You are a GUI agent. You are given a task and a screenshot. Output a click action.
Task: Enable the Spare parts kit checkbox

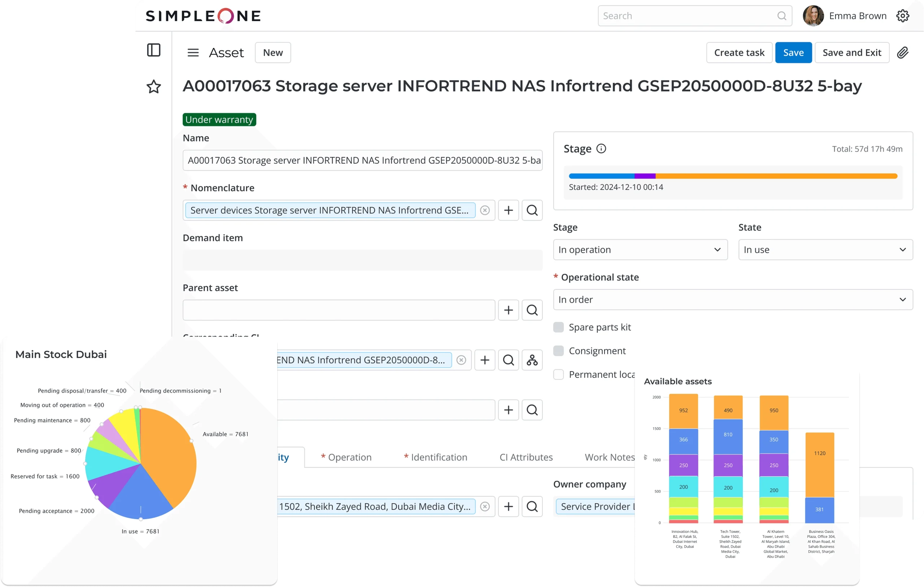pos(558,327)
